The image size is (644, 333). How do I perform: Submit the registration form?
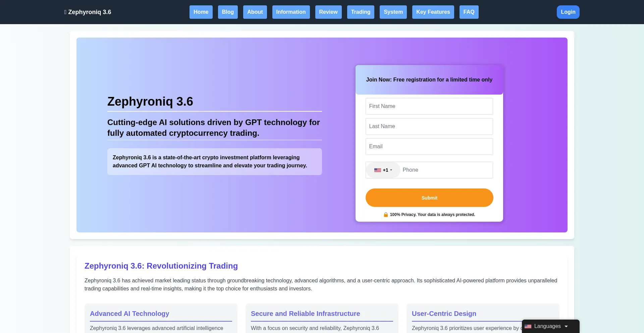click(429, 198)
